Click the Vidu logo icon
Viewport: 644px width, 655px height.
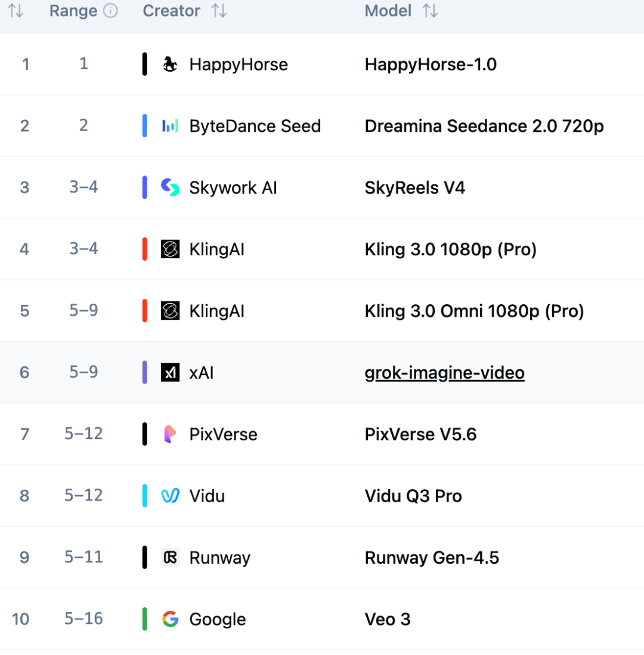click(170, 496)
